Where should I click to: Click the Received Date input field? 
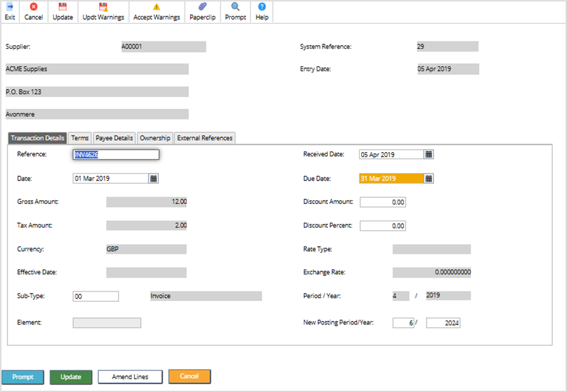click(x=391, y=155)
